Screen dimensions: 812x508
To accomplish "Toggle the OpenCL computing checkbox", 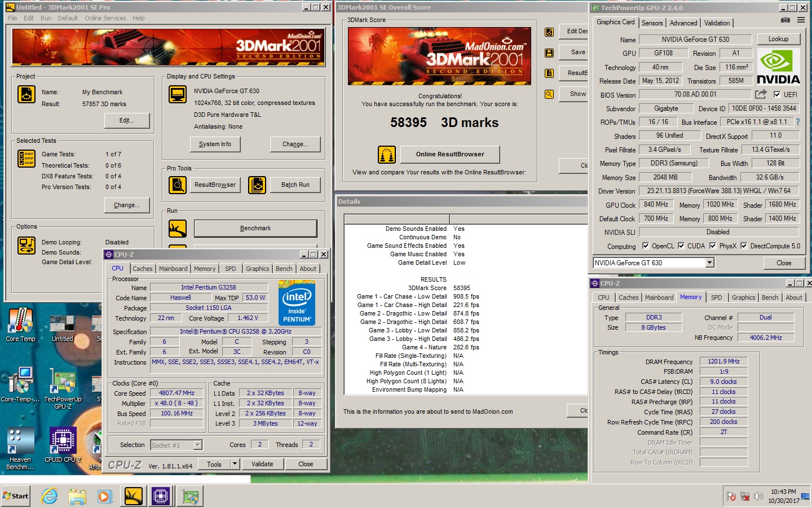I will (646, 246).
